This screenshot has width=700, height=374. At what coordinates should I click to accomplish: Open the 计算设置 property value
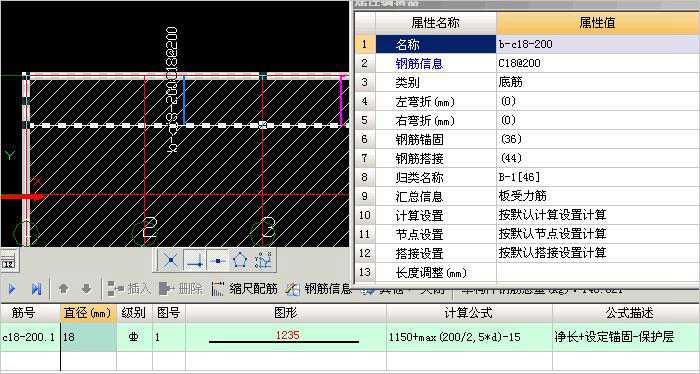click(597, 215)
